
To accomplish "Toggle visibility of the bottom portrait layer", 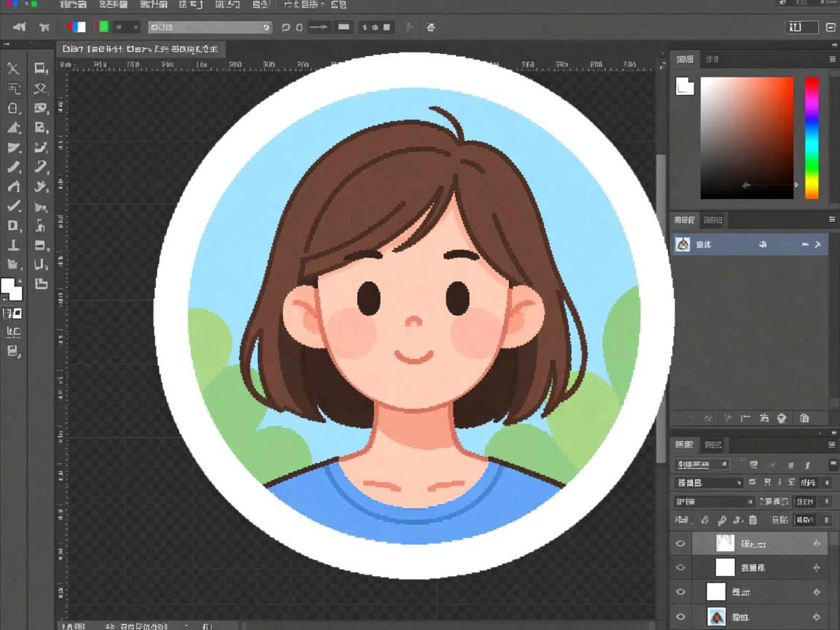I will coord(680,617).
